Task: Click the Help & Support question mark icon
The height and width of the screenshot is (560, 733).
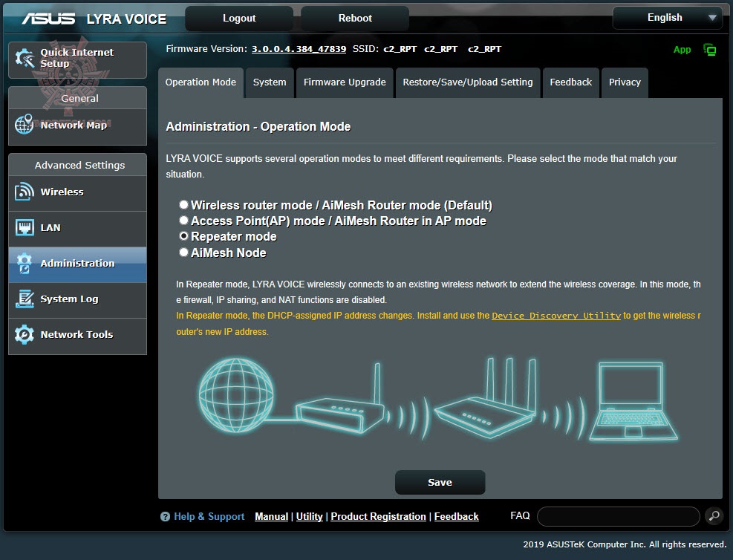Action: tap(165, 516)
